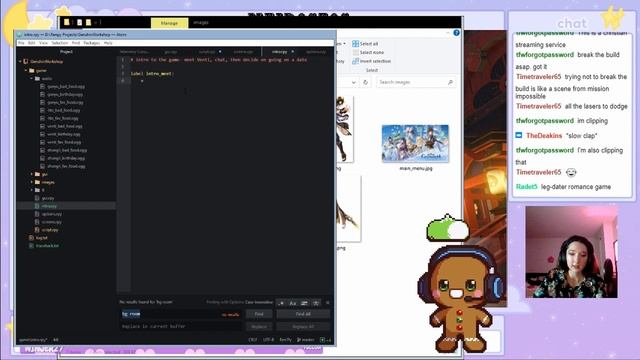Collapse the game folder in tree
The height and width of the screenshot is (360, 640).
(x=26, y=70)
